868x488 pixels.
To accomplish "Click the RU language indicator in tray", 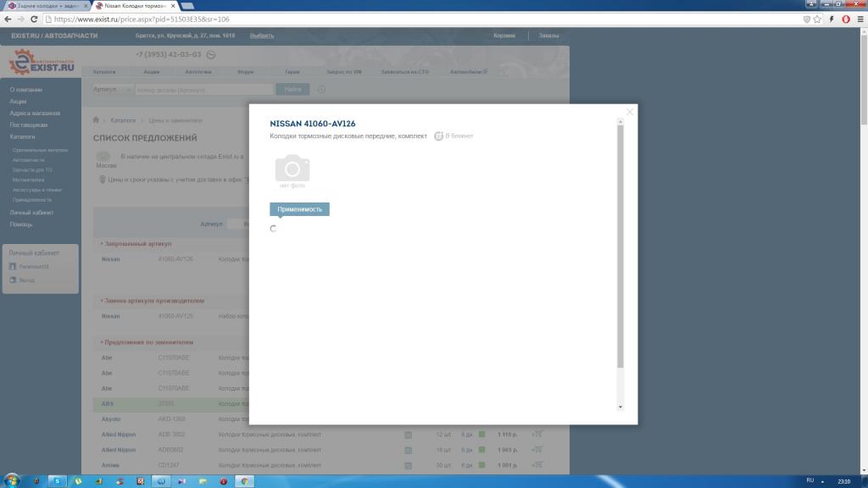I will (810, 481).
